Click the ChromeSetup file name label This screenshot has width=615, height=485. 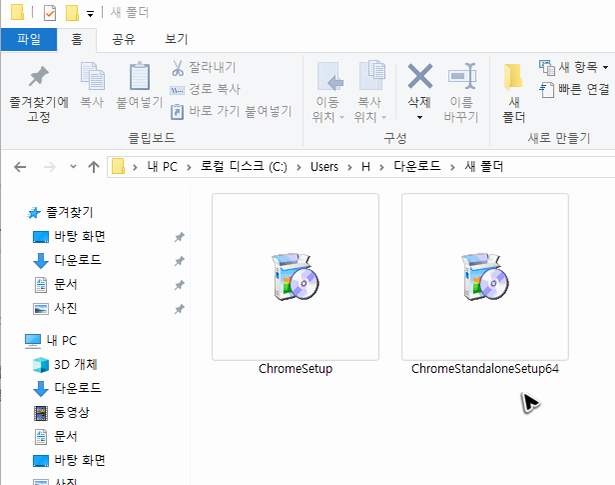pyautogui.click(x=295, y=369)
